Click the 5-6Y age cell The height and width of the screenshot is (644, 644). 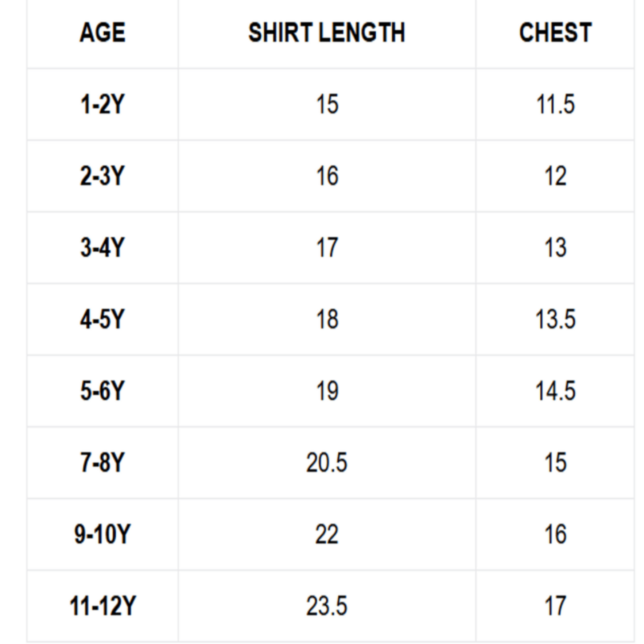pos(103,391)
